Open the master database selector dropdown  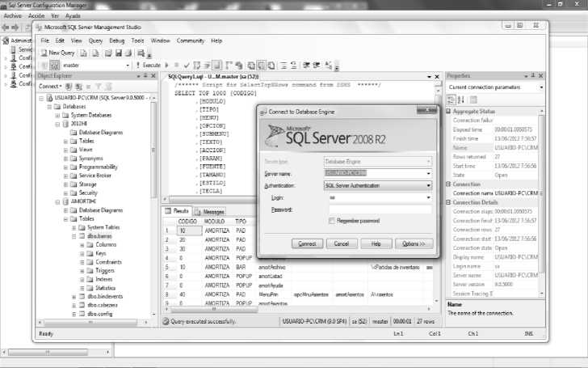pyautogui.click(x=128, y=65)
